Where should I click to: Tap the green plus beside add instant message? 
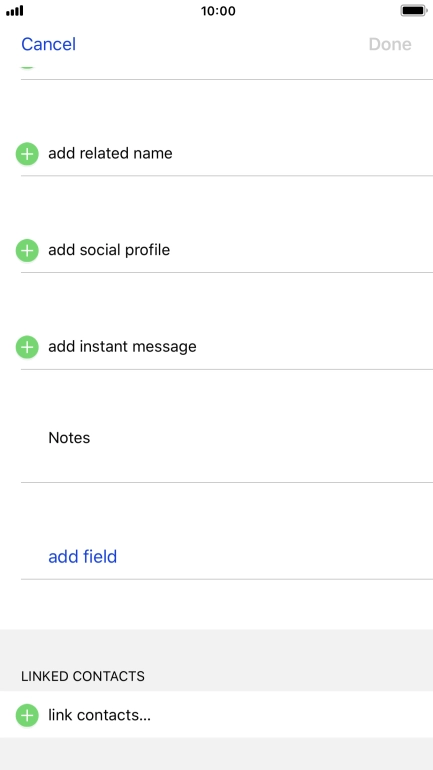click(27, 347)
